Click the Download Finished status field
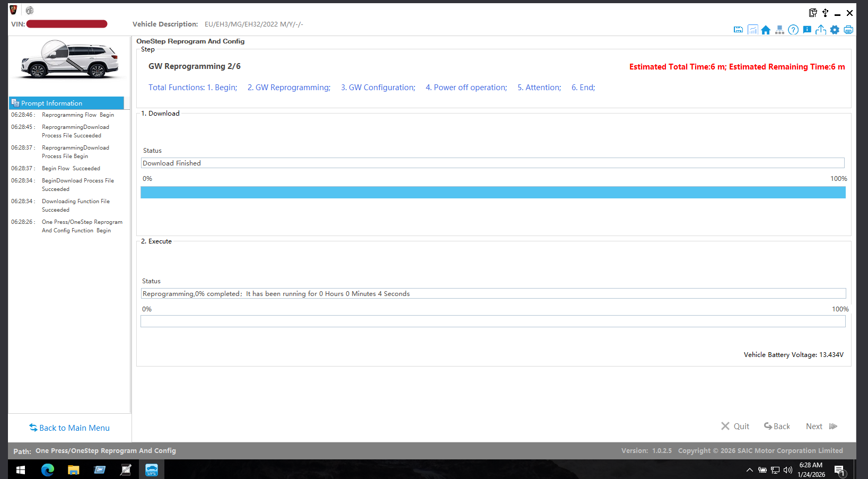Viewport: 868px width, 479px height. 493,163
